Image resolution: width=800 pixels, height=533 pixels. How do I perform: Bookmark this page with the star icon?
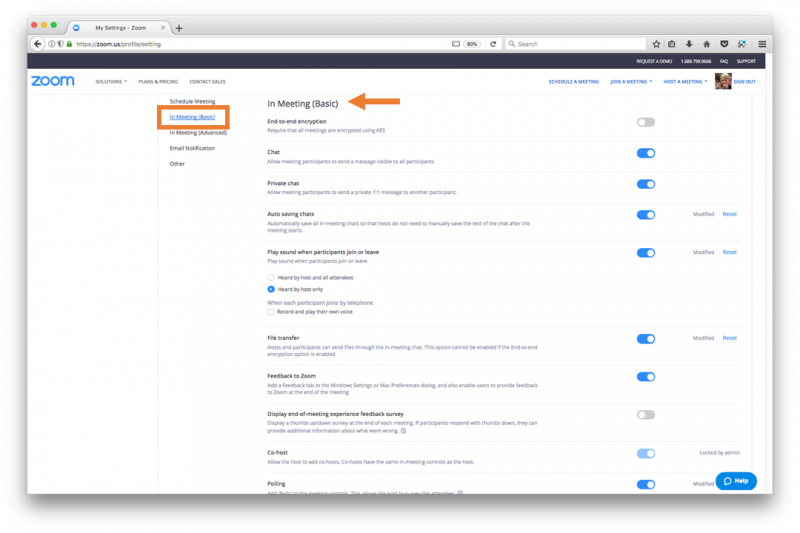point(656,44)
